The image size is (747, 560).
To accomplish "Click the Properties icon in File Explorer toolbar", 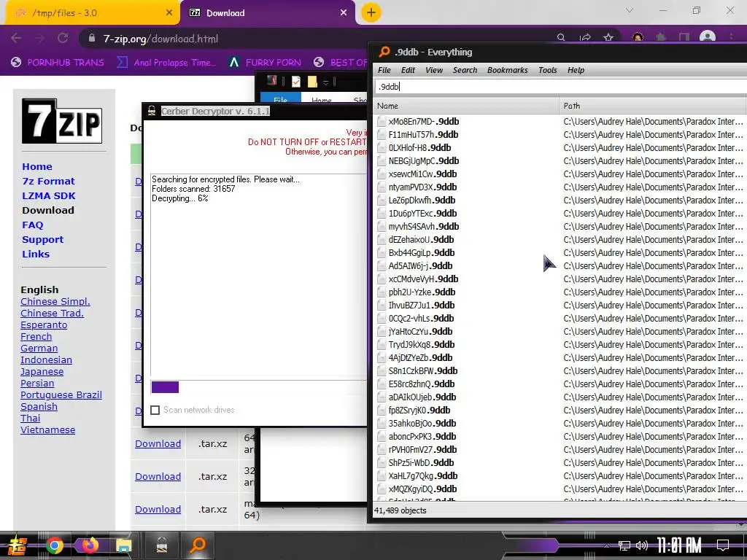I will 296,82.
